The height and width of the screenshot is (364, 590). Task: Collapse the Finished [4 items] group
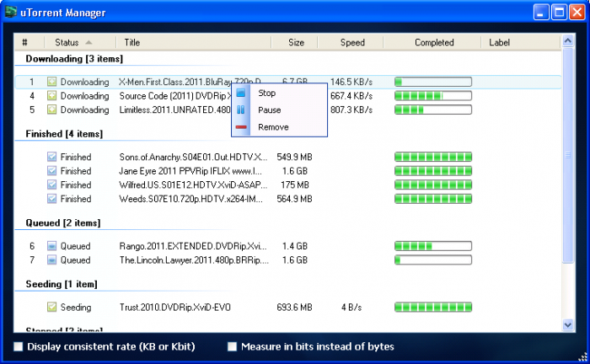(x=64, y=134)
